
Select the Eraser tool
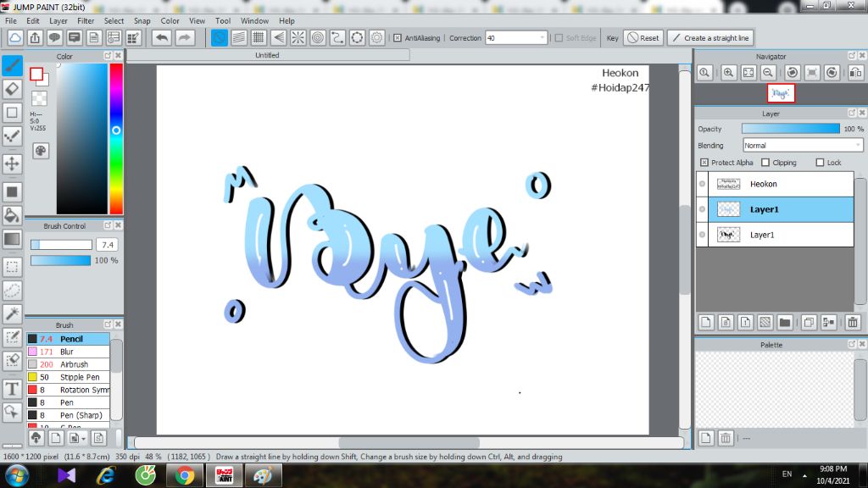point(12,89)
